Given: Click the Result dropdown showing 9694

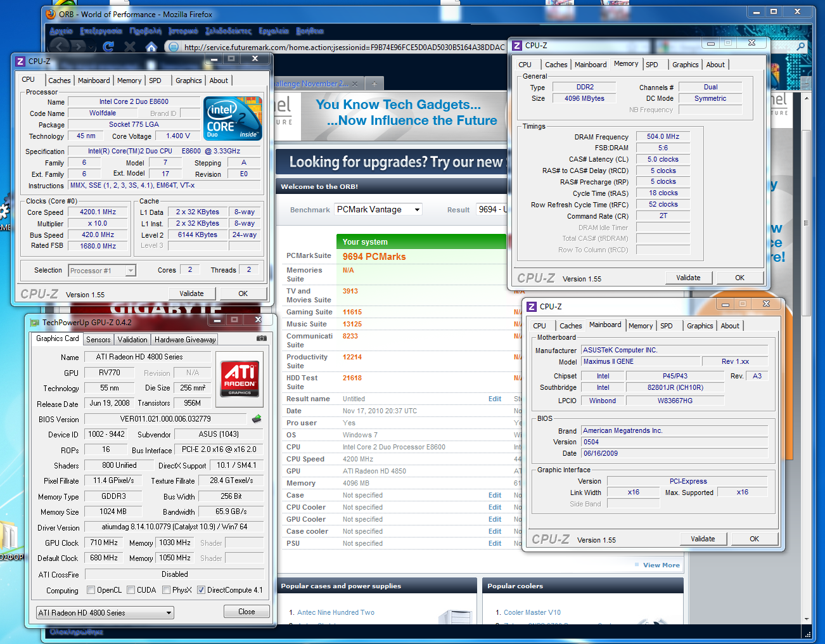Looking at the screenshot, I should click(492, 210).
